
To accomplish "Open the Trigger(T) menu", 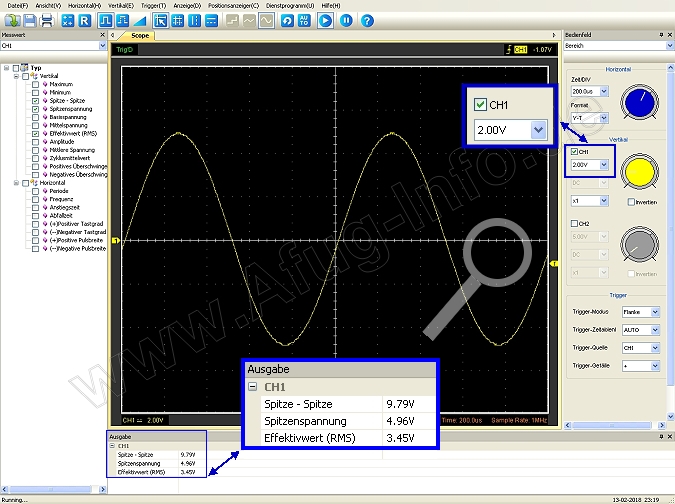I will click(153, 6).
